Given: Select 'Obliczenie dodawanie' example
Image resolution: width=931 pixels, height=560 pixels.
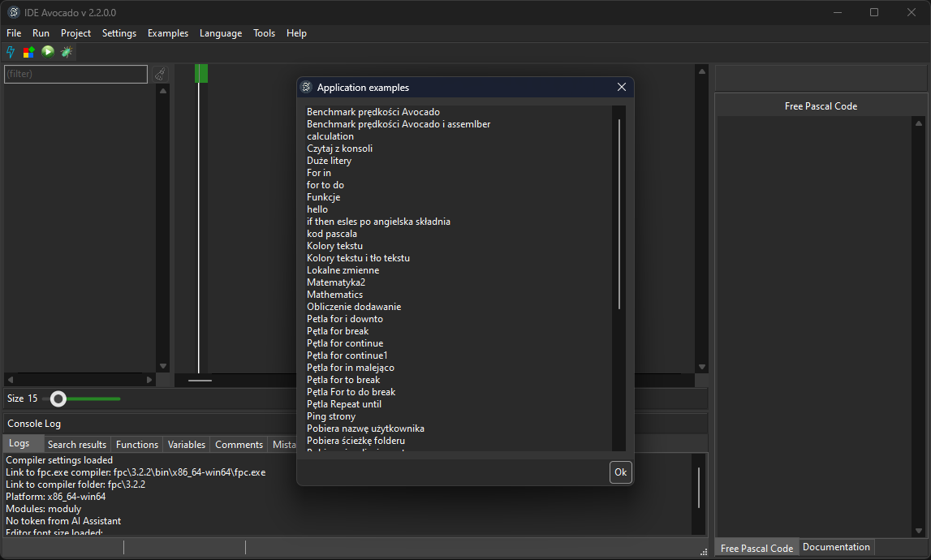Looking at the screenshot, I should (354, 307).
